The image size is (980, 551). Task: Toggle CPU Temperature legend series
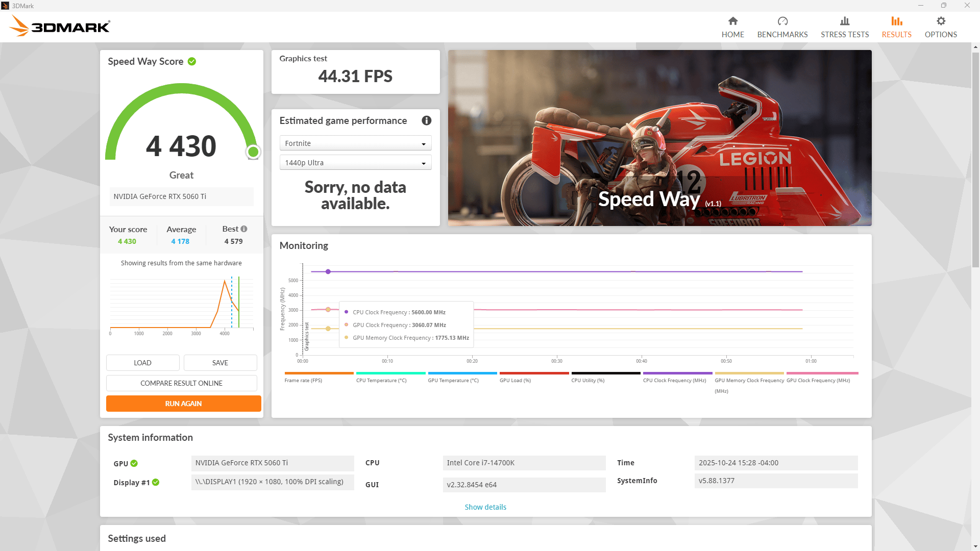point(390,378)
